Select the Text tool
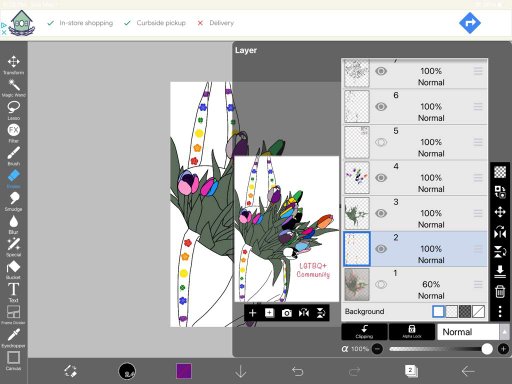The image size is (512, 384). click(x=13, y=292)
